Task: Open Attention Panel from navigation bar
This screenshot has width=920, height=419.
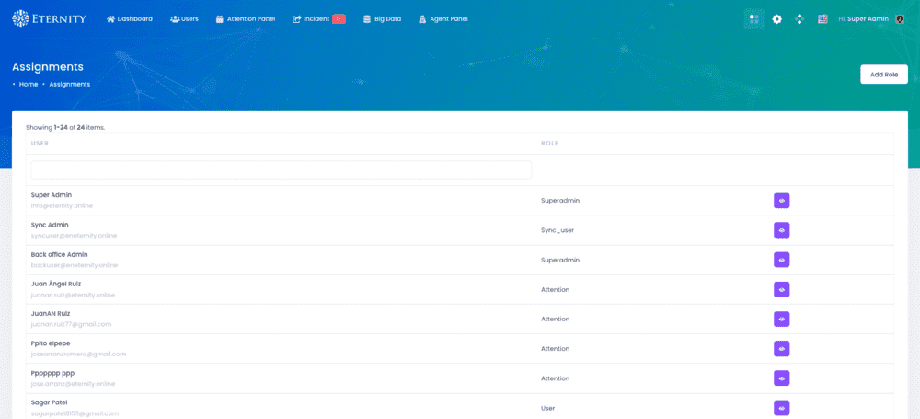Action: coord(245,19)
